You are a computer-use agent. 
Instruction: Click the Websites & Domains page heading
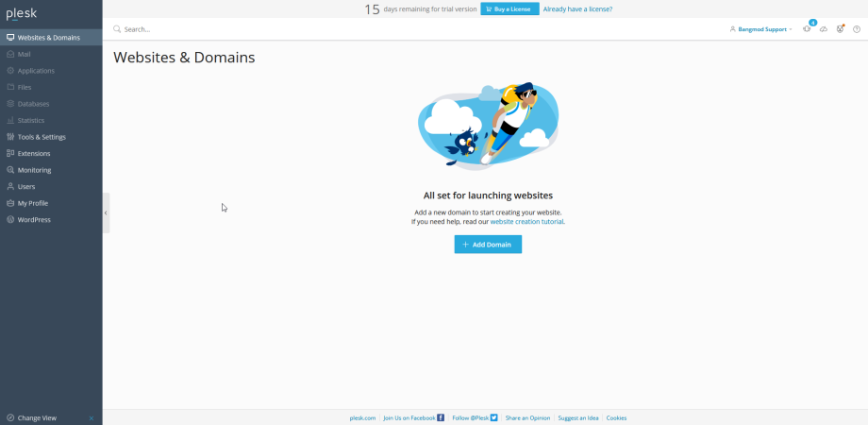(x=184, y=58)
